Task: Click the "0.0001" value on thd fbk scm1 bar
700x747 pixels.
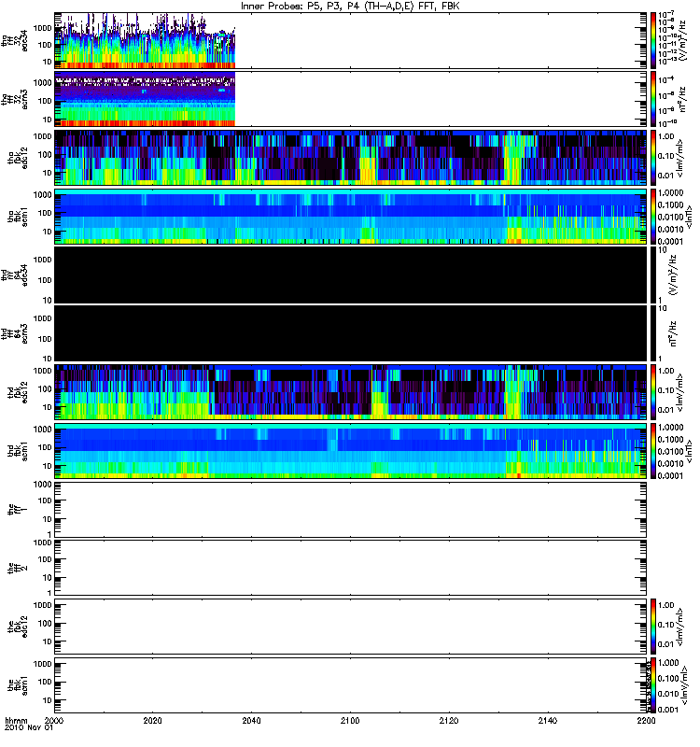Action: [x=670, y=475]
